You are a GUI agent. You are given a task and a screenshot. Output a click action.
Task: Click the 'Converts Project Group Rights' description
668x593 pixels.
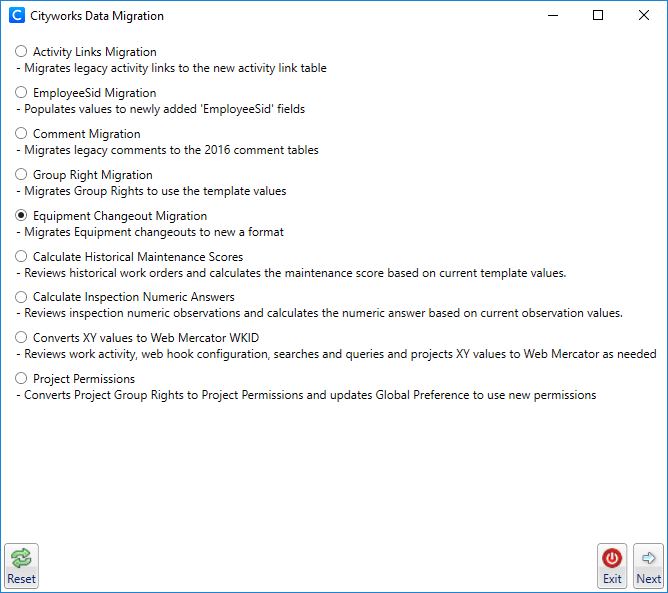309,395
